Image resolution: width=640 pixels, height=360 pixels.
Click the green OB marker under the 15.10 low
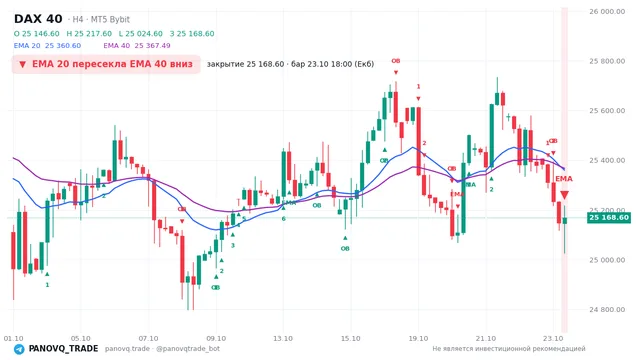tap(345, 249)
